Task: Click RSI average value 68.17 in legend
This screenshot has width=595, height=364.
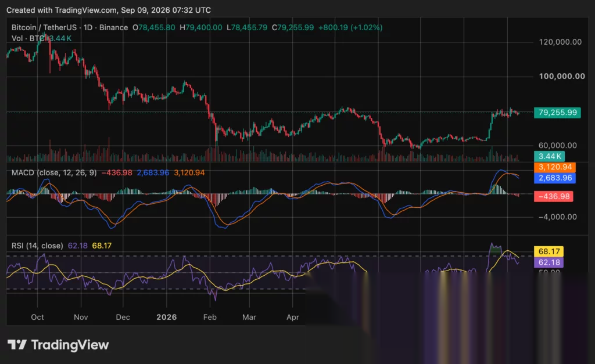Action: pos(102,246)
